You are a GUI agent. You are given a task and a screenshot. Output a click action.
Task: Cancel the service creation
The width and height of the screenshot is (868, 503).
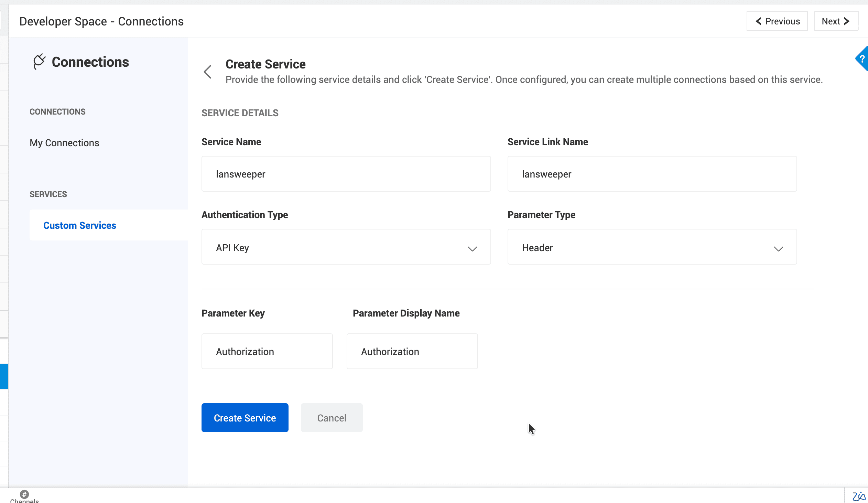click(332, 418)
